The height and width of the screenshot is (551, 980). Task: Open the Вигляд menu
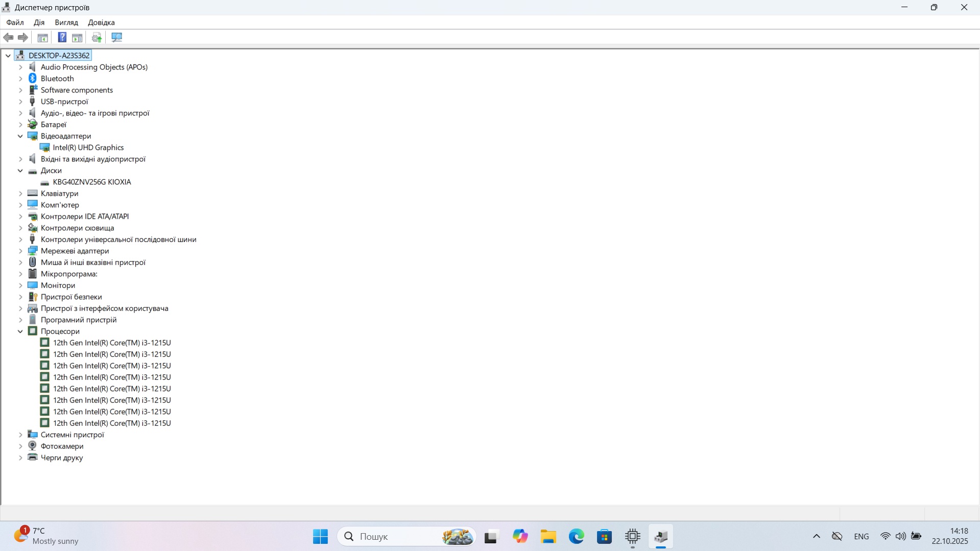pos(66,22)
